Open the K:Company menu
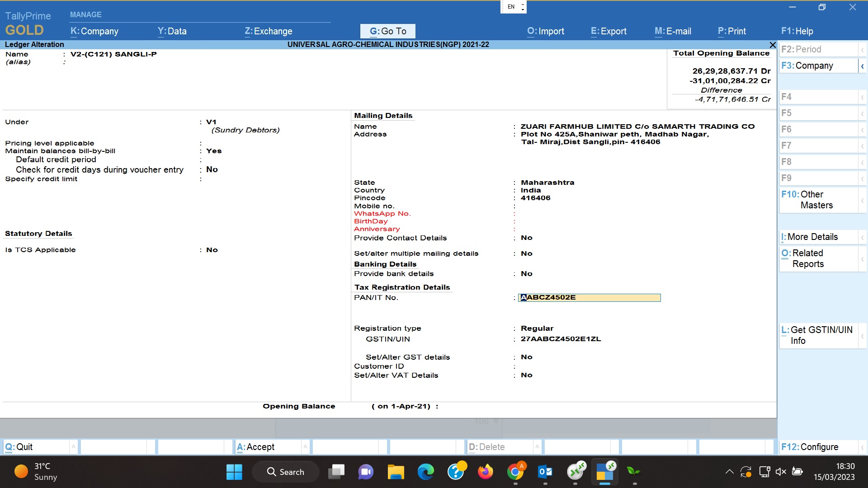 tap(94, 31)
